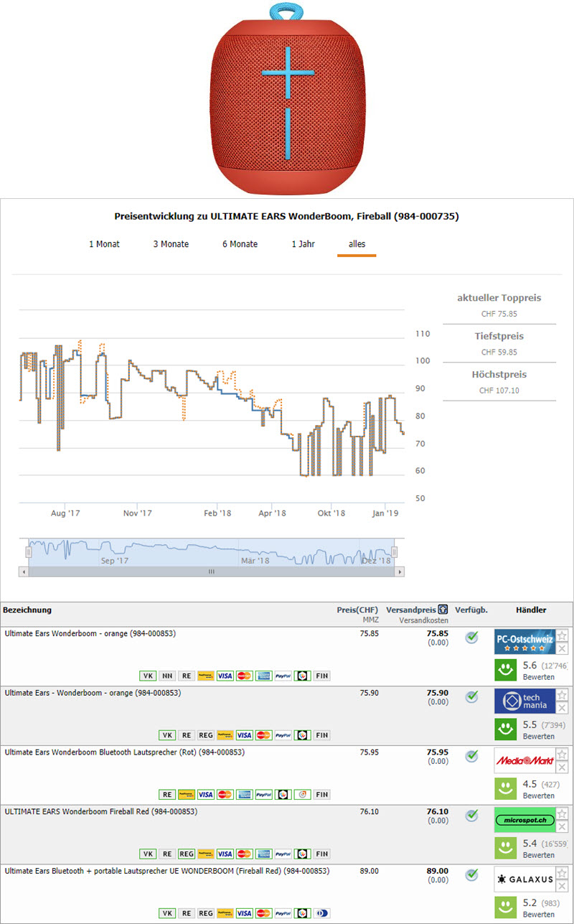Click the green smiley rating for PC-Ostschweiz
Screen dimensions: 574x924
pyautogui.click(x=507, y=670)
